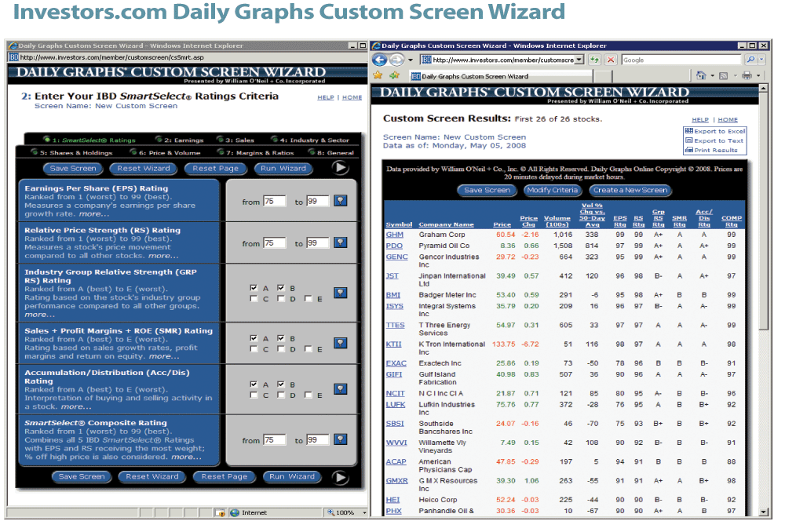Click the lightbulb icon for EPS Rating
Screen dimensions: 785x532
pos(340,201)
